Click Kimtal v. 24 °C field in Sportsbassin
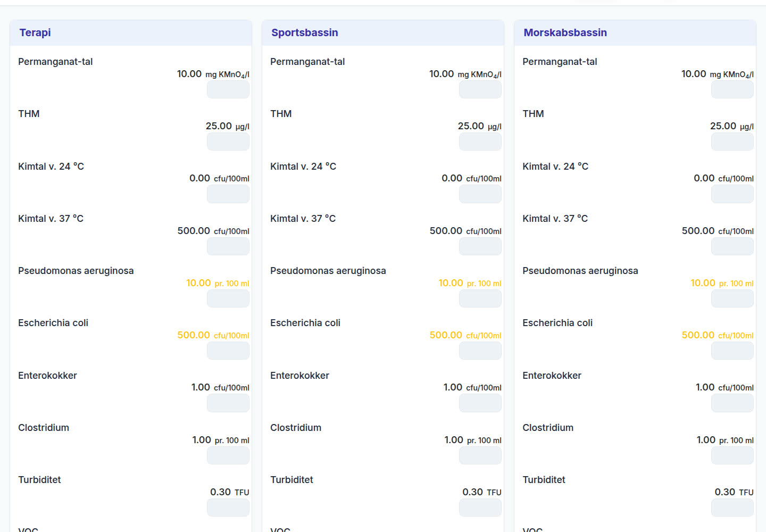The height and width of the screenshot is (532, 766). 480,194
